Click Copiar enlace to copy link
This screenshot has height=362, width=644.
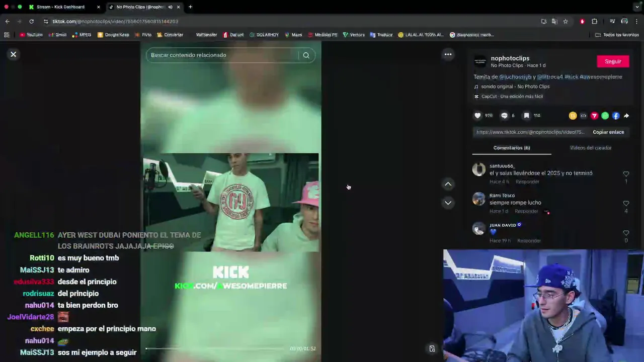tap(608, 132)
